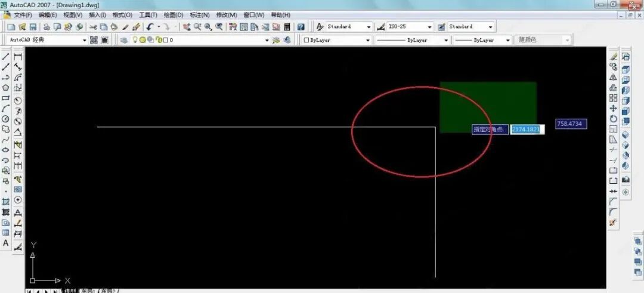
Task: Toggle layer 0 freeze sun icon
Action: pyautogui.click(x=143, y=40)
